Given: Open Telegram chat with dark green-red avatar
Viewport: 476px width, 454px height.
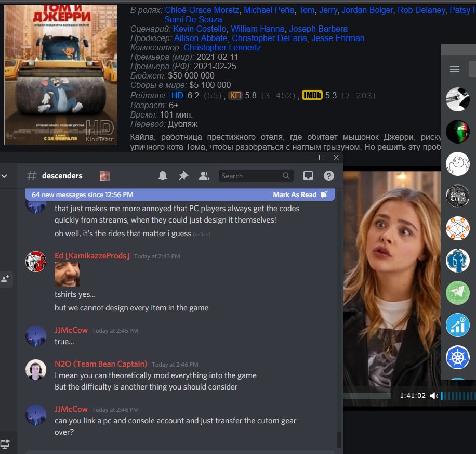Looking at the screenshot, I should click(458, 132).
